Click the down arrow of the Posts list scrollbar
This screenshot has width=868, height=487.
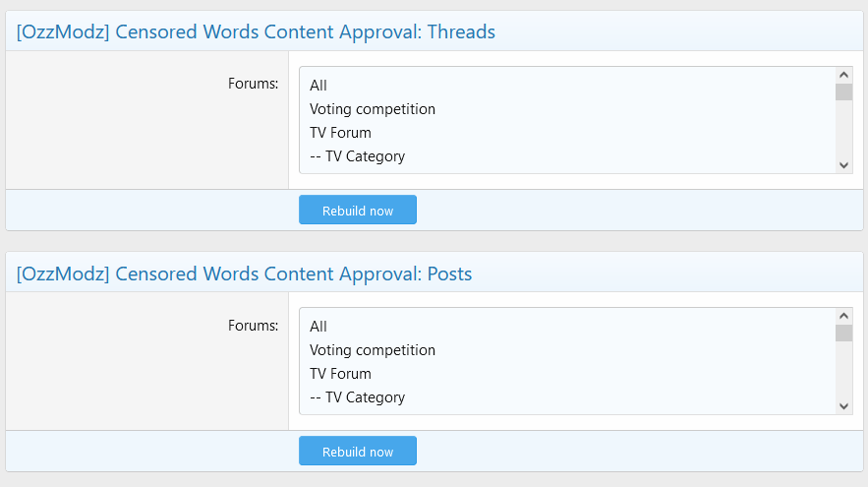[843, 406]
